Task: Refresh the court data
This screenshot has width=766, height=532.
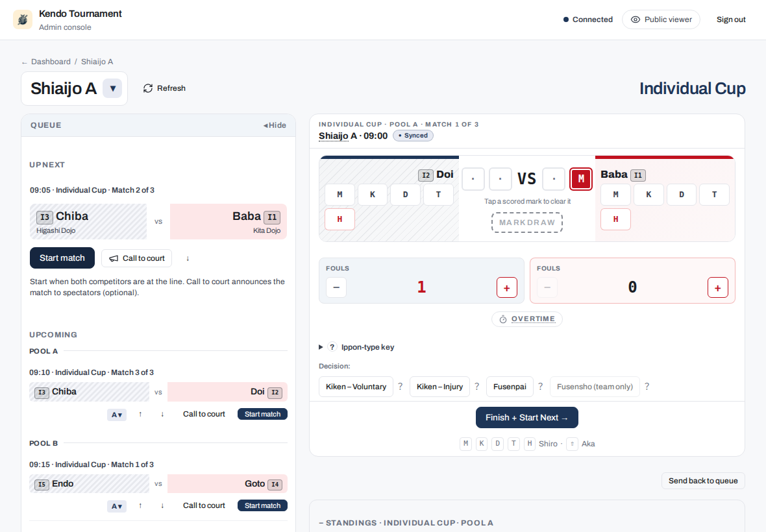Action: (x=164, y=88)
